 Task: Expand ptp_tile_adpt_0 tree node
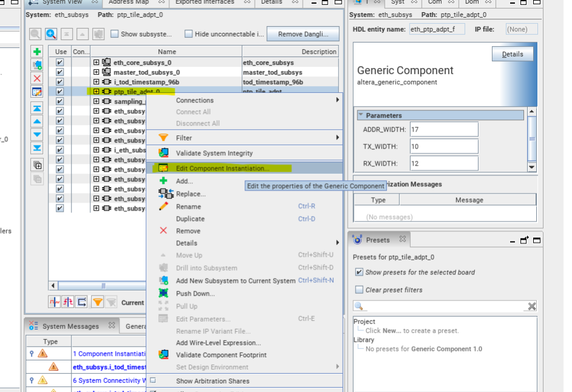tap(96, 92)
